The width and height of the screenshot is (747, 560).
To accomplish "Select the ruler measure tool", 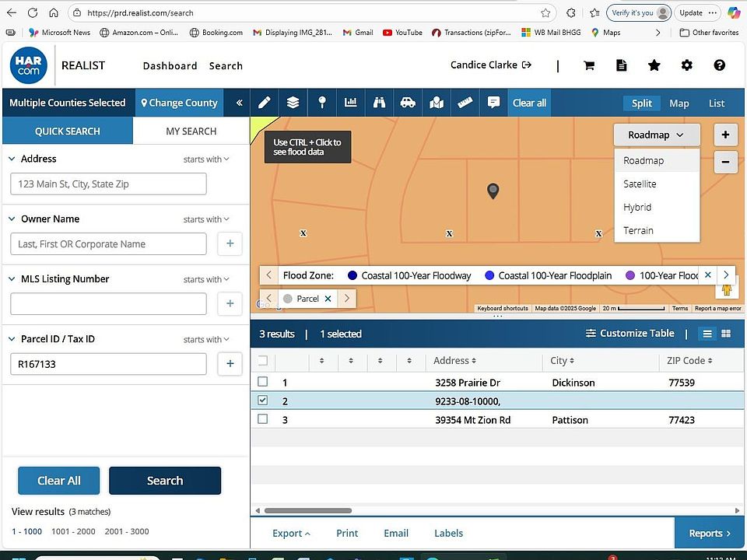I will point(465,103).
